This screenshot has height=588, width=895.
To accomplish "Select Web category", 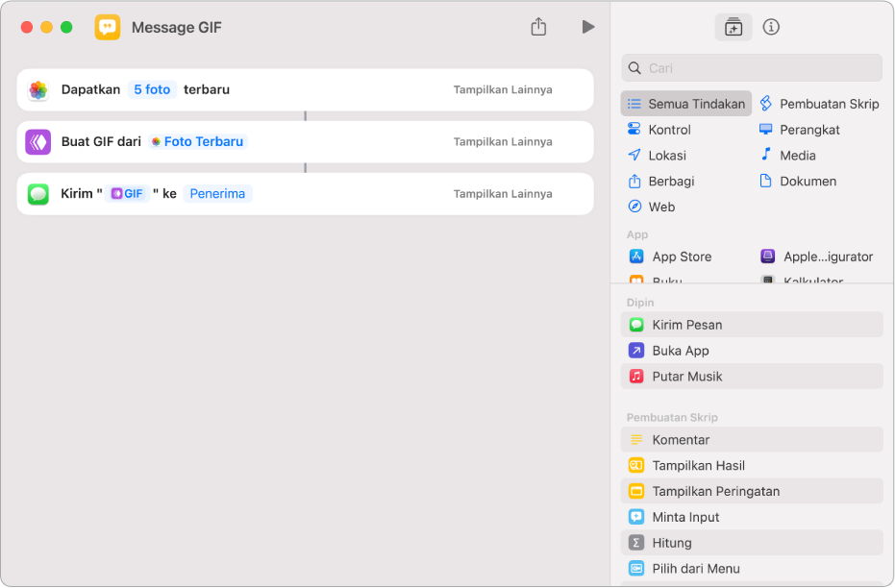I will (651, 207).
